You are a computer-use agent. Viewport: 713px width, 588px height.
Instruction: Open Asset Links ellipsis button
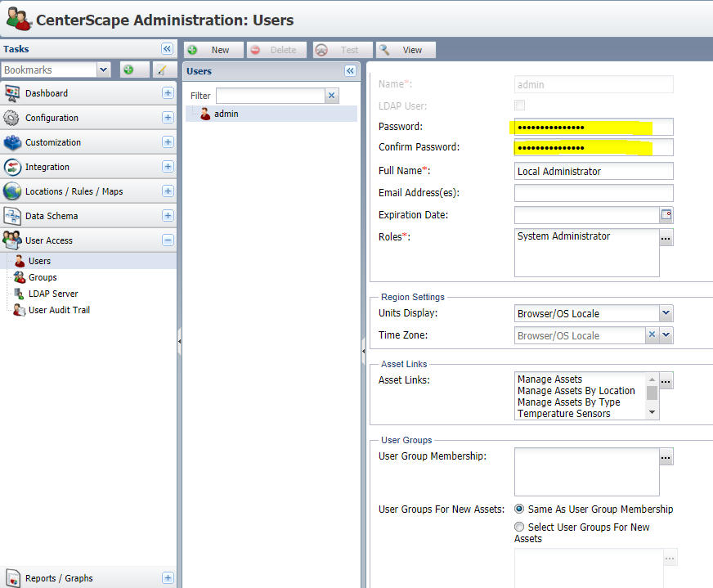click(666, 381)
